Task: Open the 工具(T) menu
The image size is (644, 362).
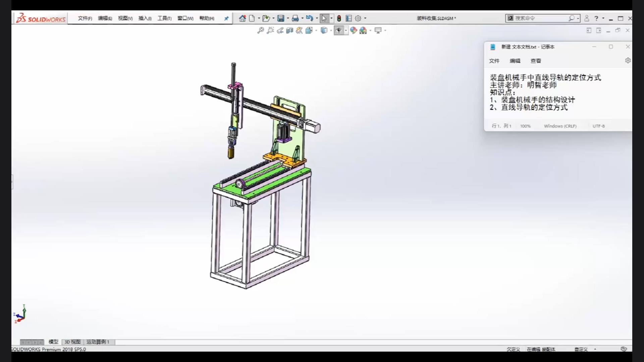Action: 164,18
